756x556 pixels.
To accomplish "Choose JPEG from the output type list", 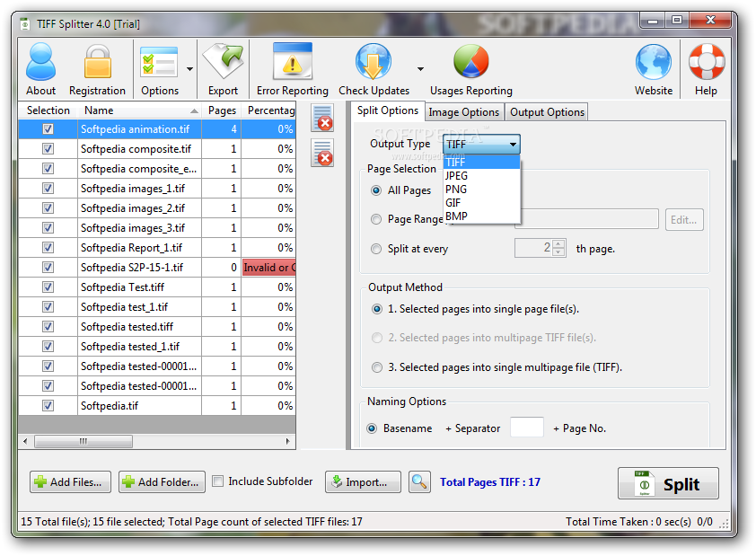I will [x=481, y=175].
